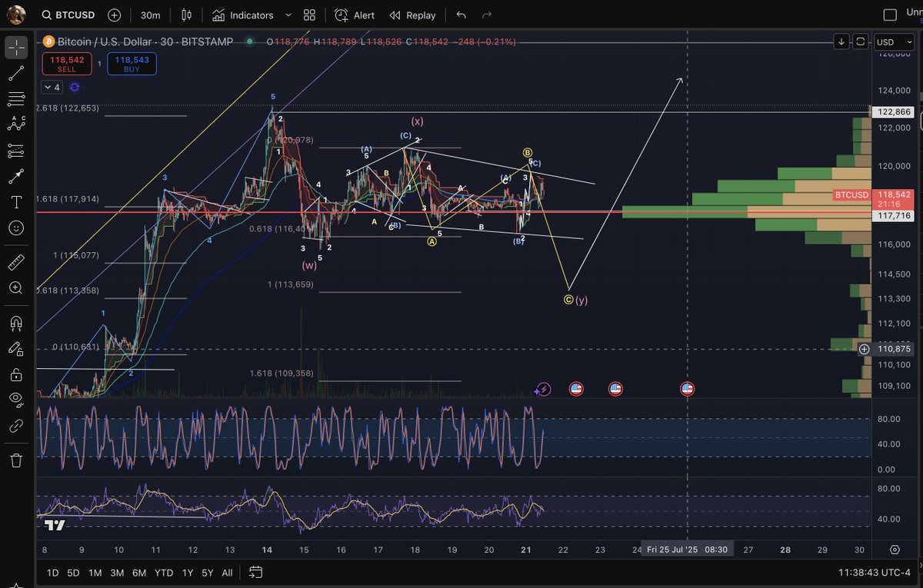
Task: Select the YTD time range
Action: (163, 573)
